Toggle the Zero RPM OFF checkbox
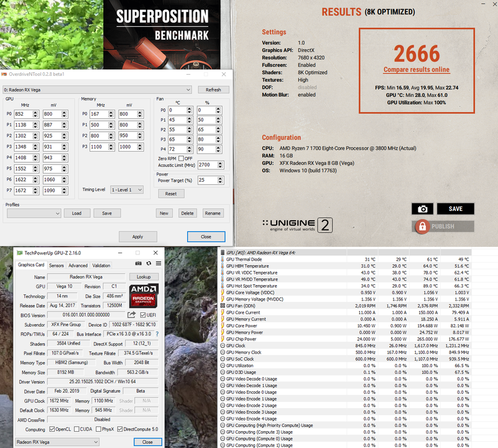The width and height of the screenshot is (498, 448). (x=181, y=158)
